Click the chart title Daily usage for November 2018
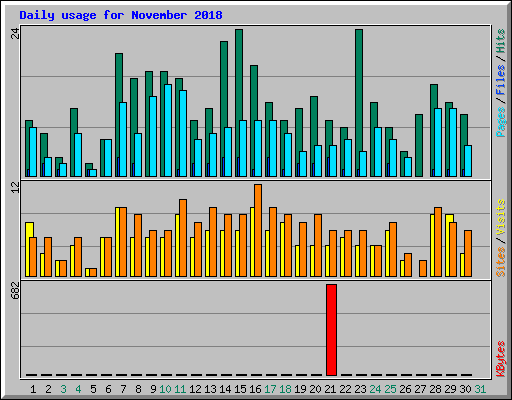 coord(121,15)
